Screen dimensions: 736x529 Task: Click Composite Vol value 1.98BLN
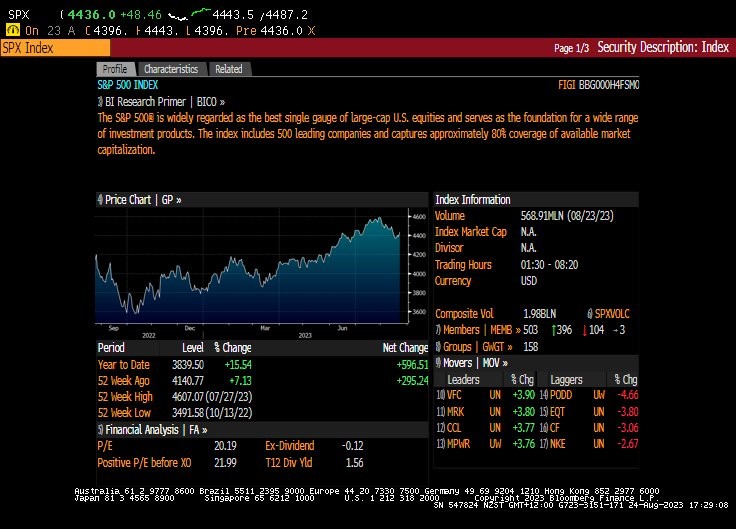539,314
